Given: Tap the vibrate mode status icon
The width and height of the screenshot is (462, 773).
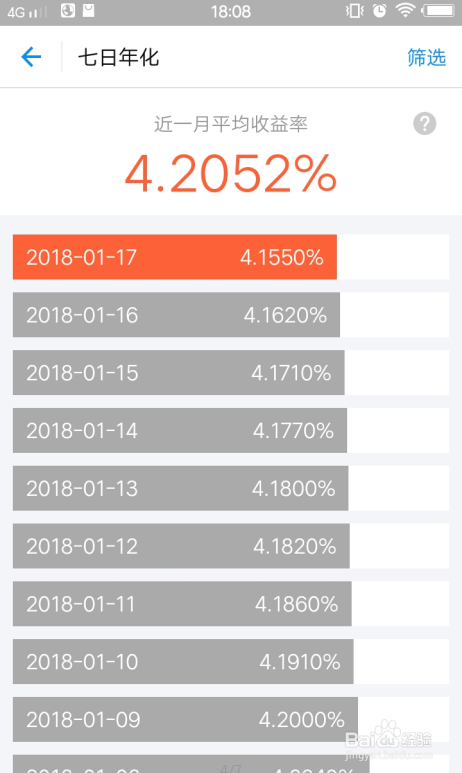Looking at the screenshot, I should coord(355,10).
